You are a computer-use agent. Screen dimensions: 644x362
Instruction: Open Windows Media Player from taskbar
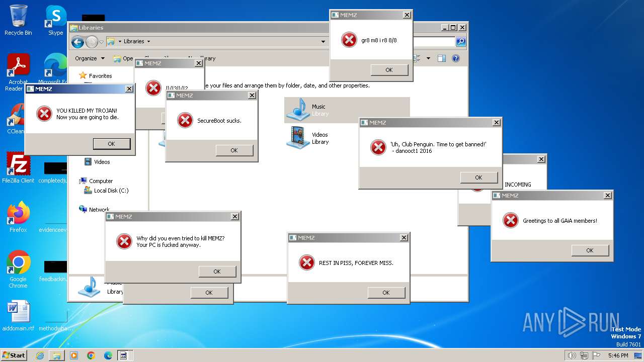(74, 355)
